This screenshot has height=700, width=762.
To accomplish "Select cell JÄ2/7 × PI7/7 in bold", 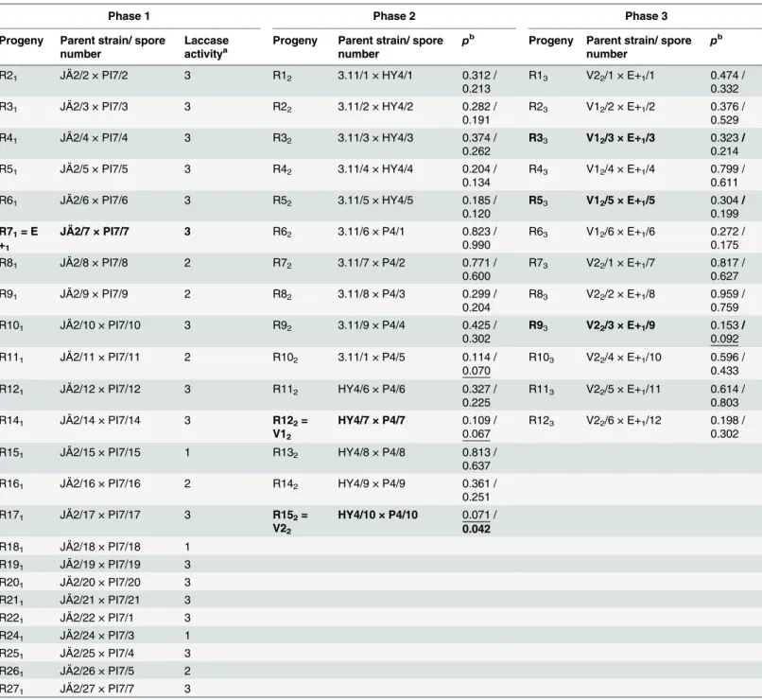I will coord(95,232).
